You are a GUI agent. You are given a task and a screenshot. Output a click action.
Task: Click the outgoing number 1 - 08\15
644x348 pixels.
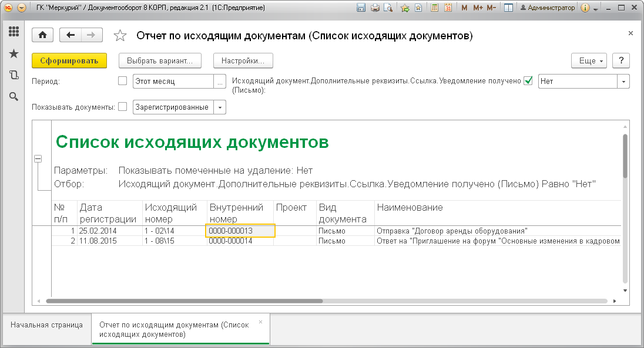tap(175, 241)
